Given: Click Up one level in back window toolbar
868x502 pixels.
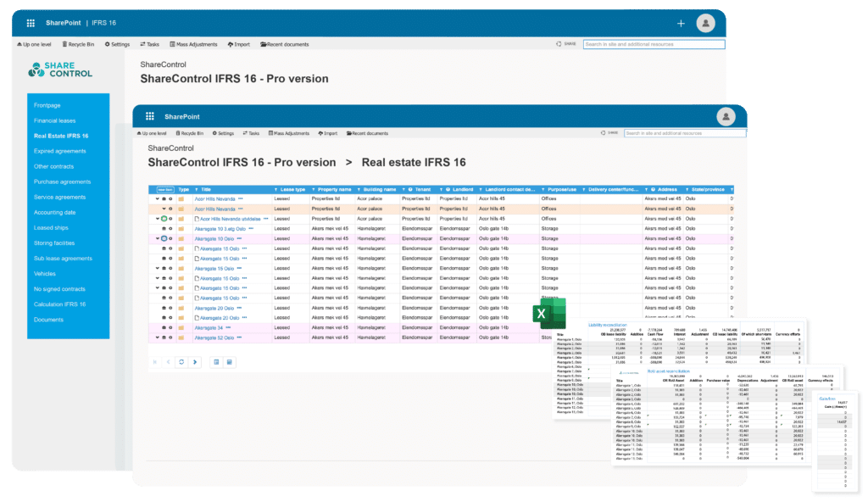Looking at the screenshot, I should (34, 44).
